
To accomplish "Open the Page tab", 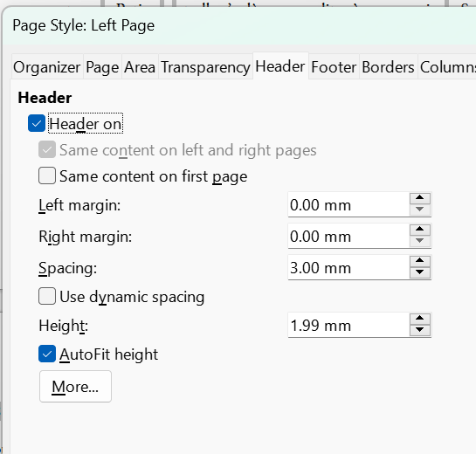I will coord(102,67).
